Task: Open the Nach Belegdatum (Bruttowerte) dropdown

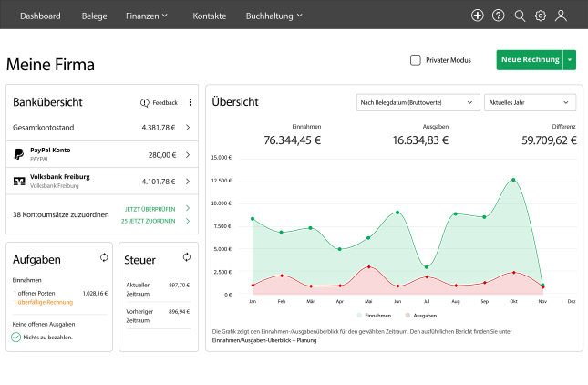Action: click(417, 103)
